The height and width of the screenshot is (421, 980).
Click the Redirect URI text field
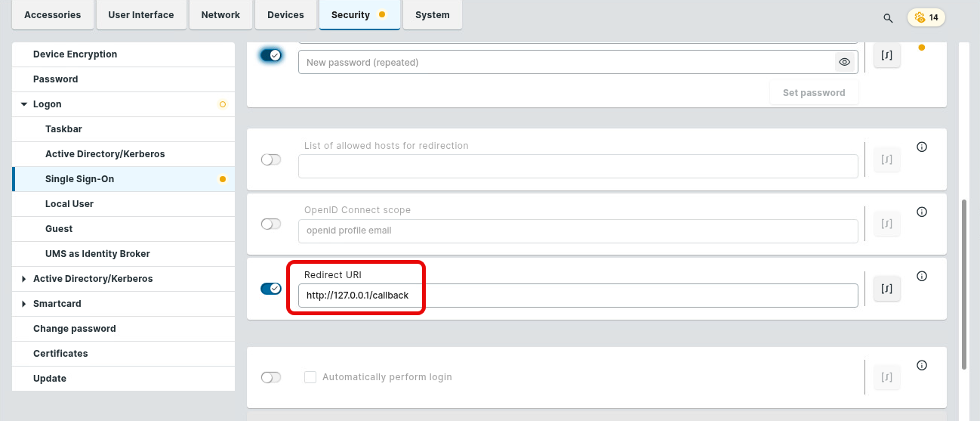coord(578,296)
